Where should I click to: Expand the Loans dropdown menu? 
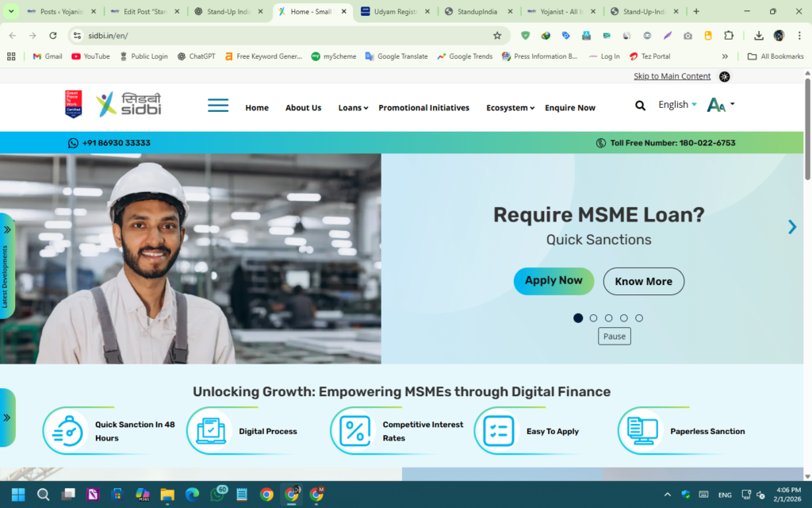[353, 108]
